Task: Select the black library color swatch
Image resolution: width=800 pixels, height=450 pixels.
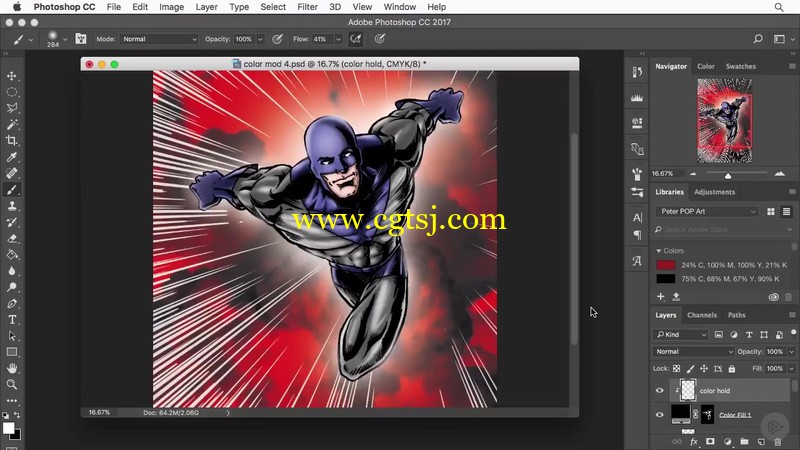Action: click(x=665, y=279)
